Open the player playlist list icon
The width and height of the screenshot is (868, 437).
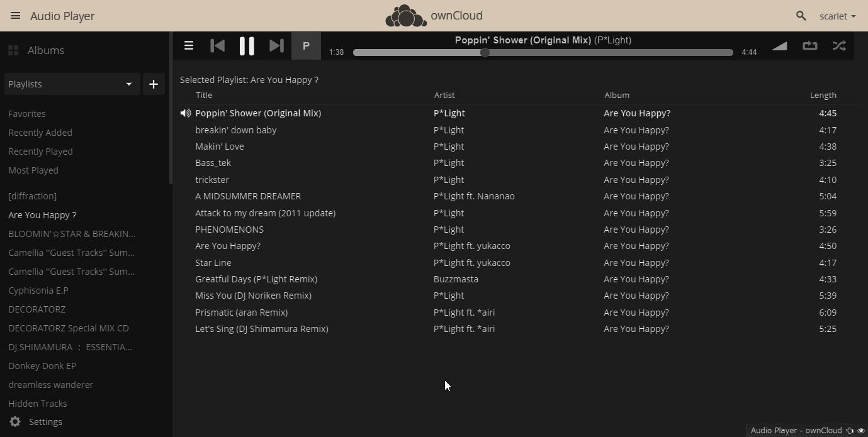click(x=188, y=46)
